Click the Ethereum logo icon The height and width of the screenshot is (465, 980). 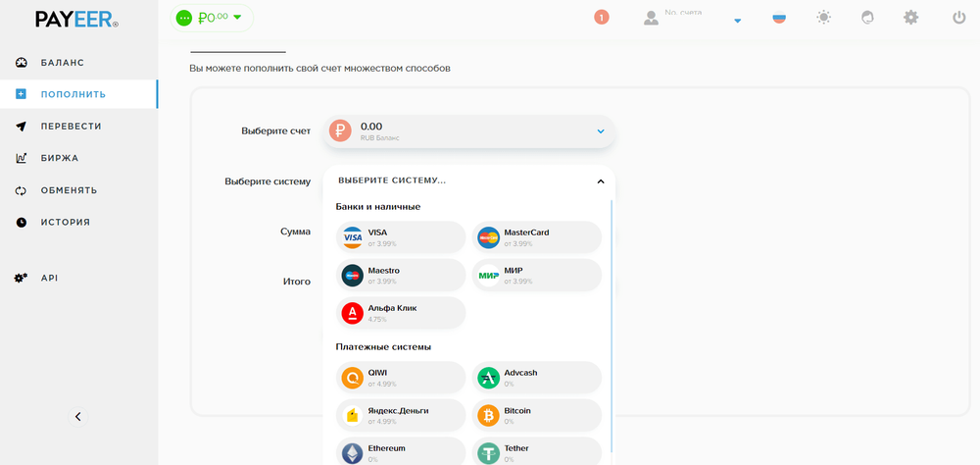tap(353, 453)
